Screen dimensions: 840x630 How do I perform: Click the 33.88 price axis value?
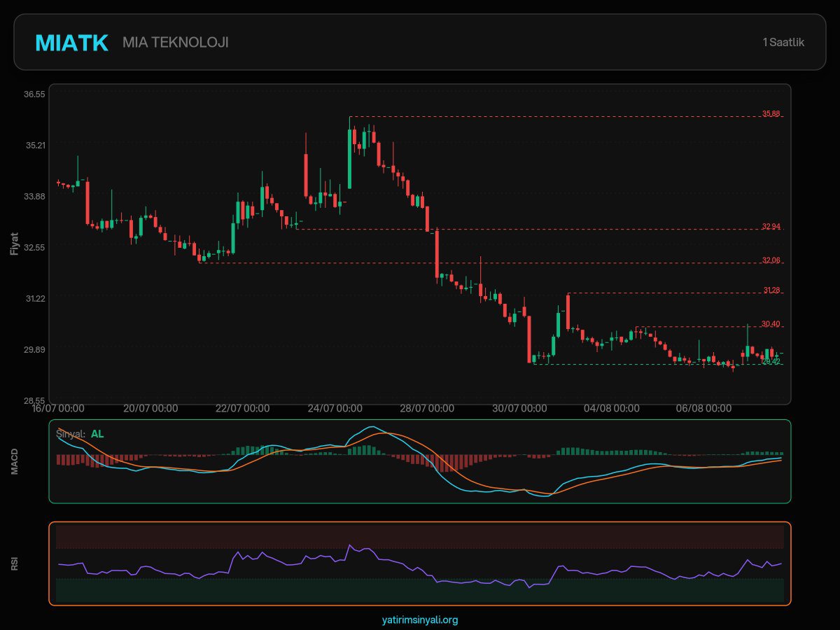36,196
